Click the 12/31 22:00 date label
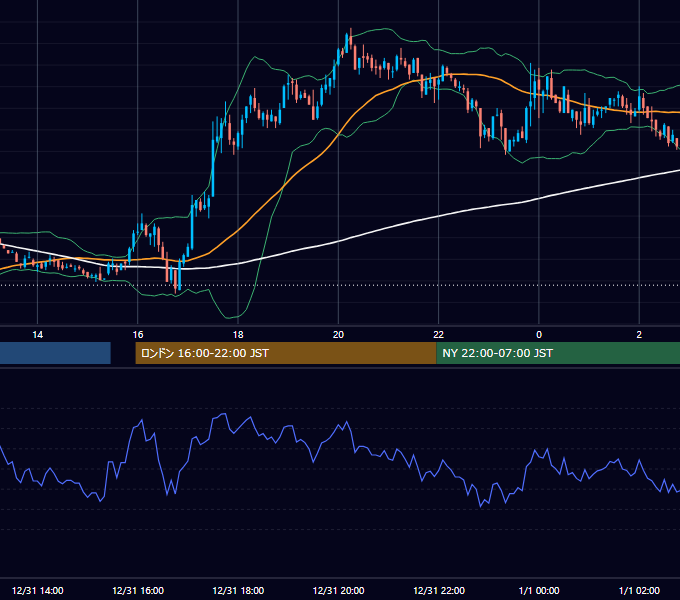Image resolution: width=680 pixels, height=600 pixels. coord(439,590)
